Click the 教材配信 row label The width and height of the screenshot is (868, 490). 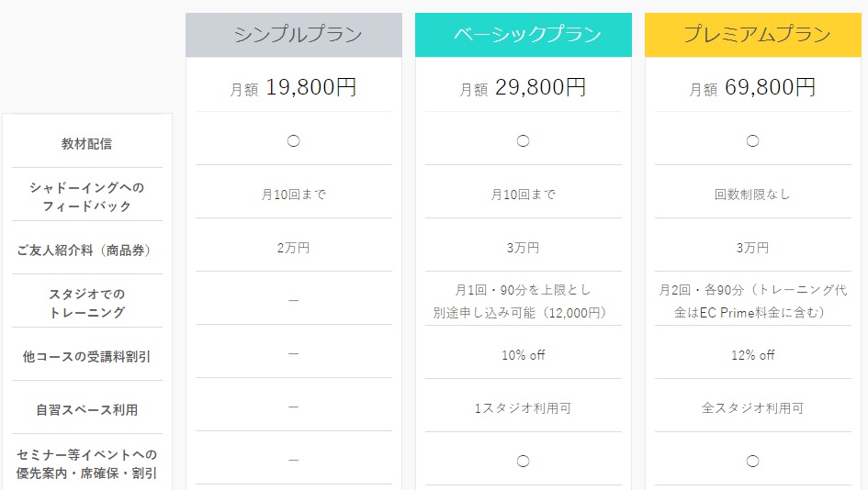[x=87, y=144]
